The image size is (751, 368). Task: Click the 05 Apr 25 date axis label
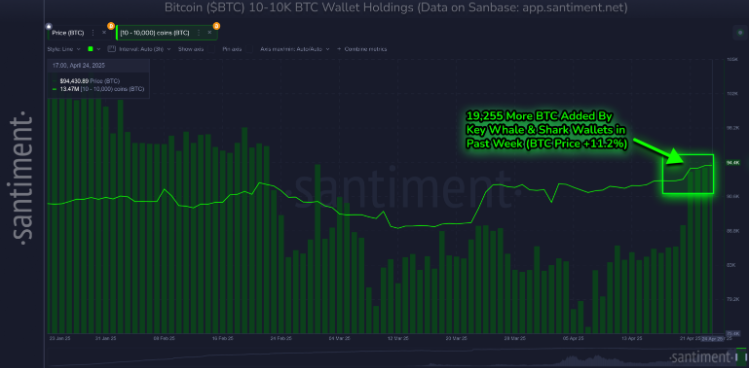572,338
